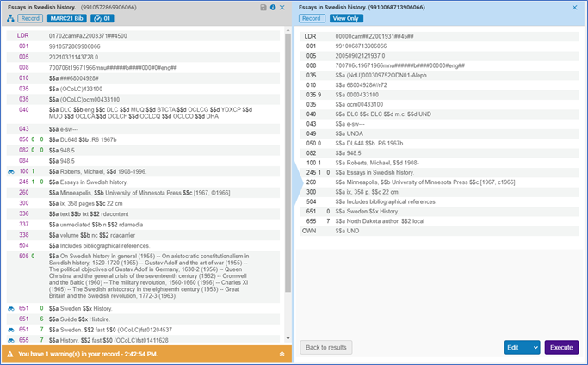This screenshot has width=588, height=365.
Task: Close the left record editor pane
Action: [x=283, y=7]
